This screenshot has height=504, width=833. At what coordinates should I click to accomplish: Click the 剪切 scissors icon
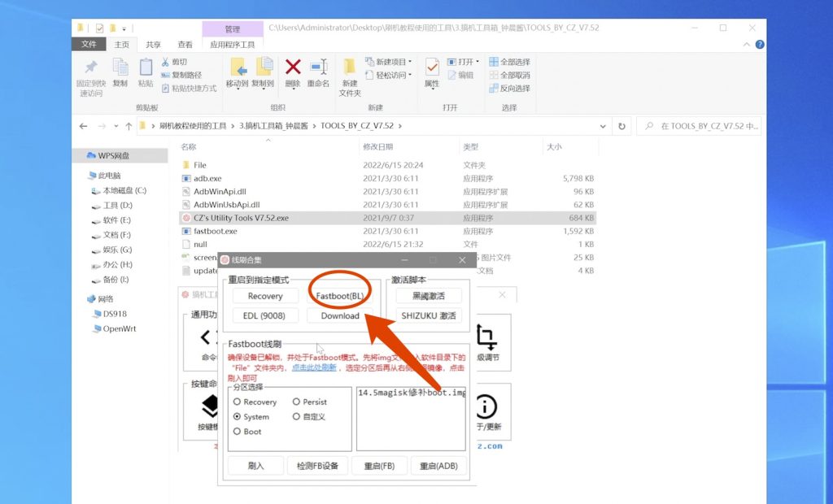tap(165, 62)
